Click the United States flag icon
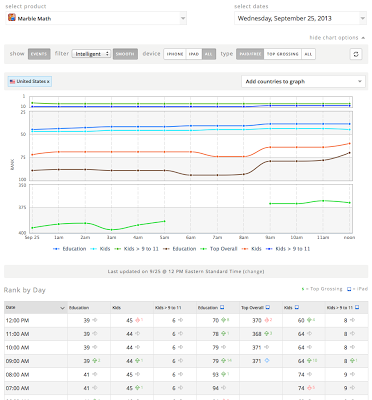 tap(13, 81)
